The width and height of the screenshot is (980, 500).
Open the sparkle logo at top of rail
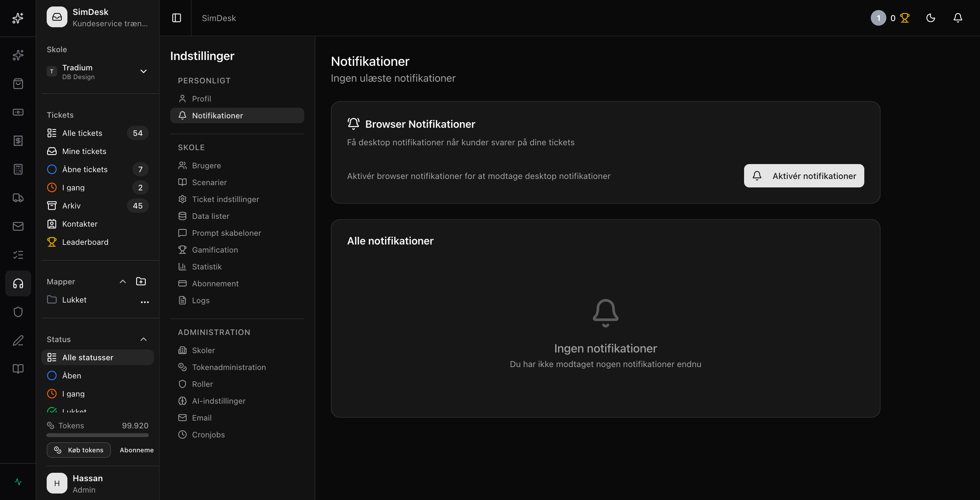point(18,18)
